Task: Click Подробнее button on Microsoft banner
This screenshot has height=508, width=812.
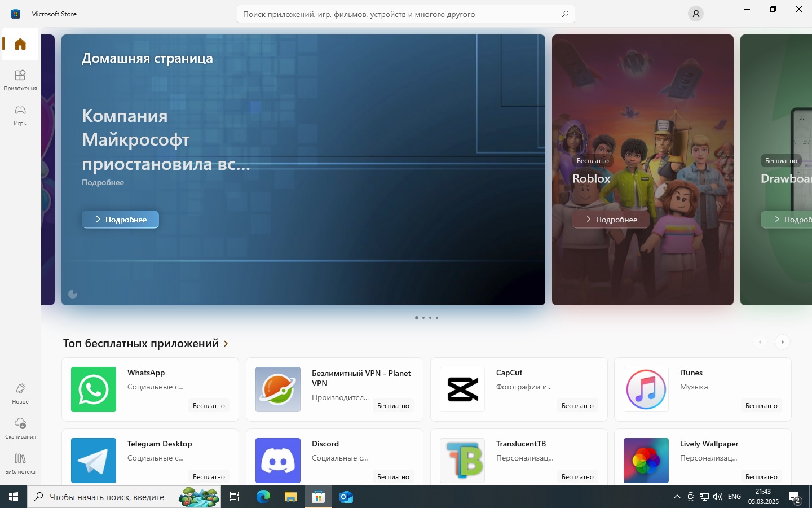Action: coord(120,220)
